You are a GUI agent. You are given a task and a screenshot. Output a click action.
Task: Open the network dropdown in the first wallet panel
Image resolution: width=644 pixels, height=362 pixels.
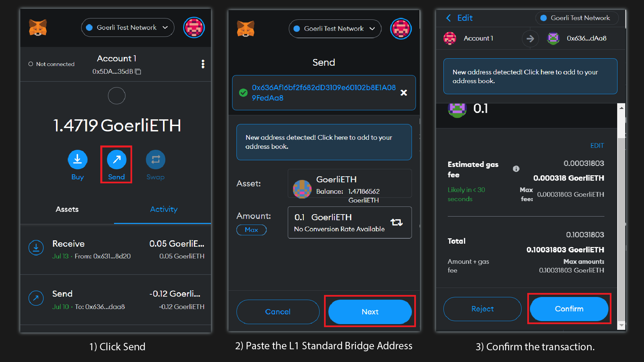coord(127,27)
